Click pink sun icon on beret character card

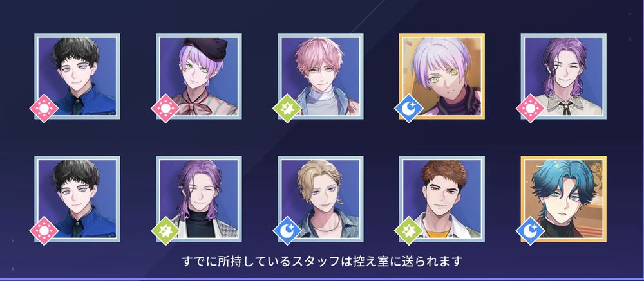(166, 108)
